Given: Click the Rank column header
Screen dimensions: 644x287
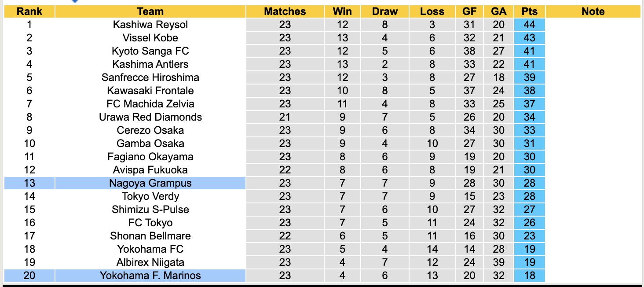Looking at the screenshot, I should click(x=29, y=11).
